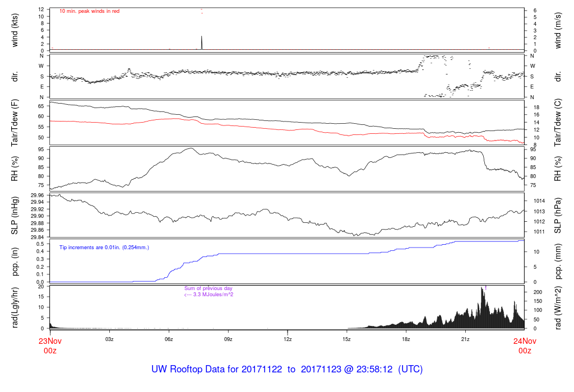Image resolution: width=574 pixels, height=392 pixels.
Task: Click the 'pcp. (mm)' axis title
Action: [558, 262]
